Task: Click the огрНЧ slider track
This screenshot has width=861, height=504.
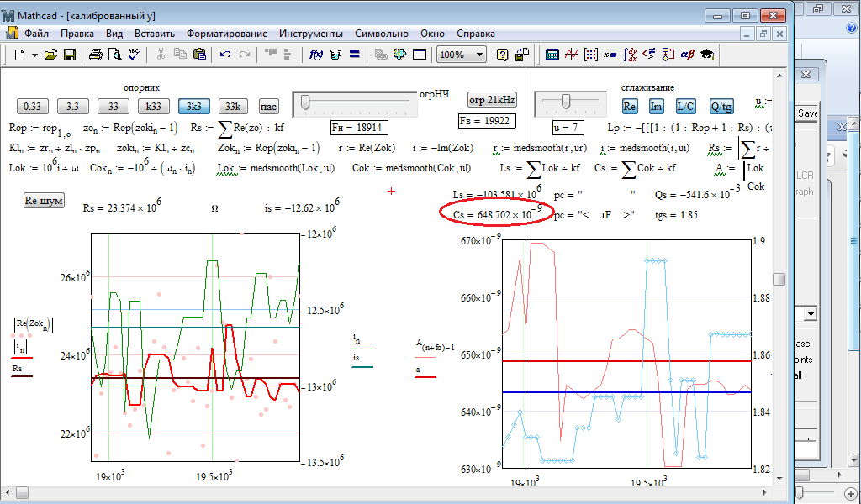Action: 355,103
